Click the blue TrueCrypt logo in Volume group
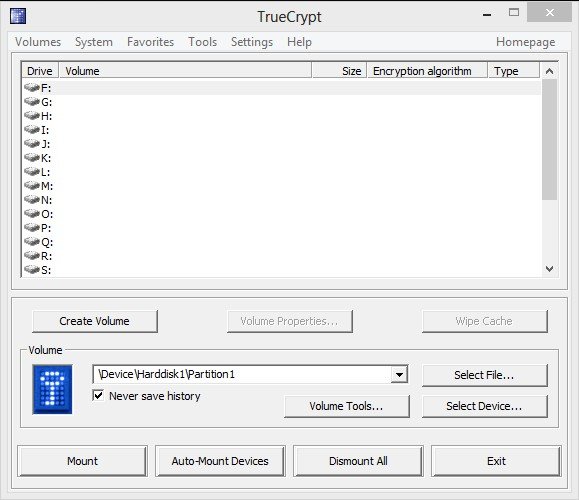The width and height of the screenshot is (579, 500). (52, 389)
